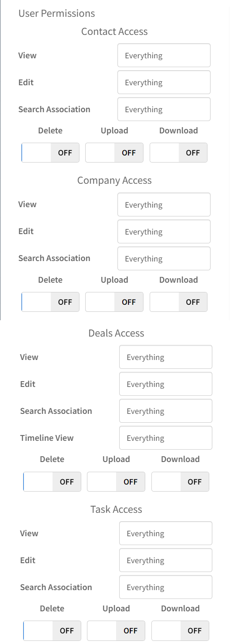Open Contact Access Edit permission dropdown
Image resolution: width=230 pixels, height=644 pixels.
(164, 82)
